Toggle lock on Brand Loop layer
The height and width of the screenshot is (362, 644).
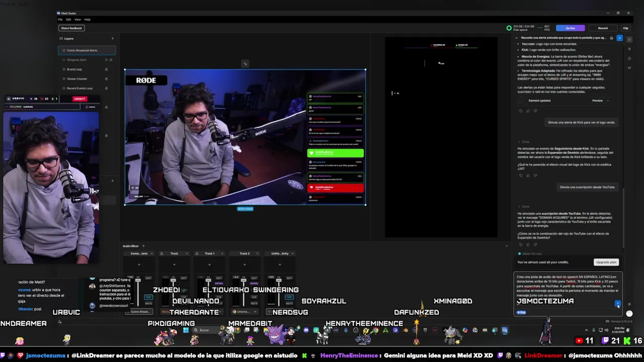coord(106,69)
